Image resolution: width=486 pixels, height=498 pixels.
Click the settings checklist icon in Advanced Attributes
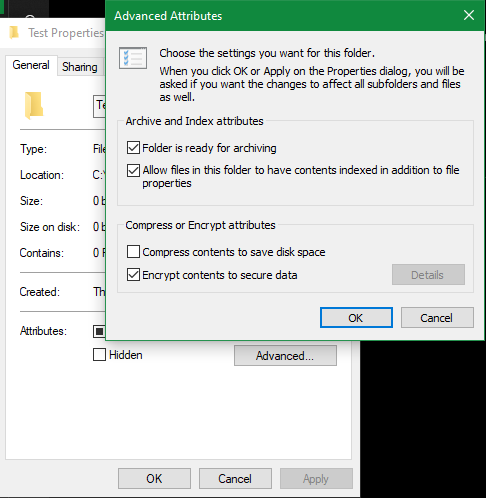133,58
